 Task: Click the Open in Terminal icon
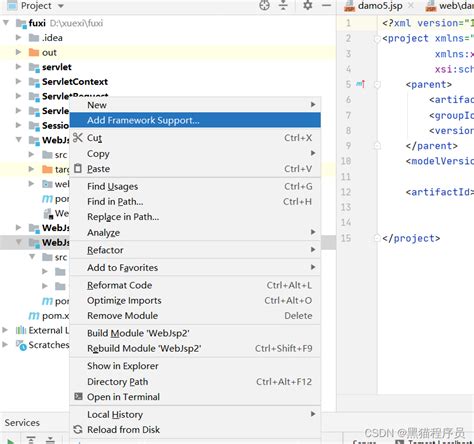(x=78, y=396)
